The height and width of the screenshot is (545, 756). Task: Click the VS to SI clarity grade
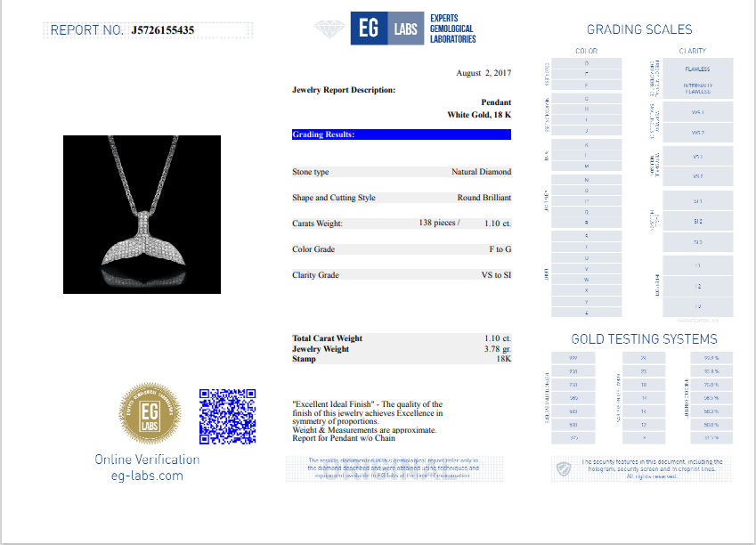pyautogui.click(x=496, y=275)
